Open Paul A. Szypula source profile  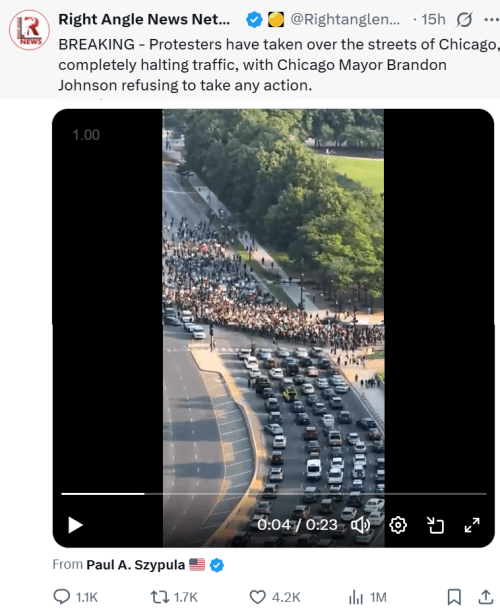click(135, 565)
